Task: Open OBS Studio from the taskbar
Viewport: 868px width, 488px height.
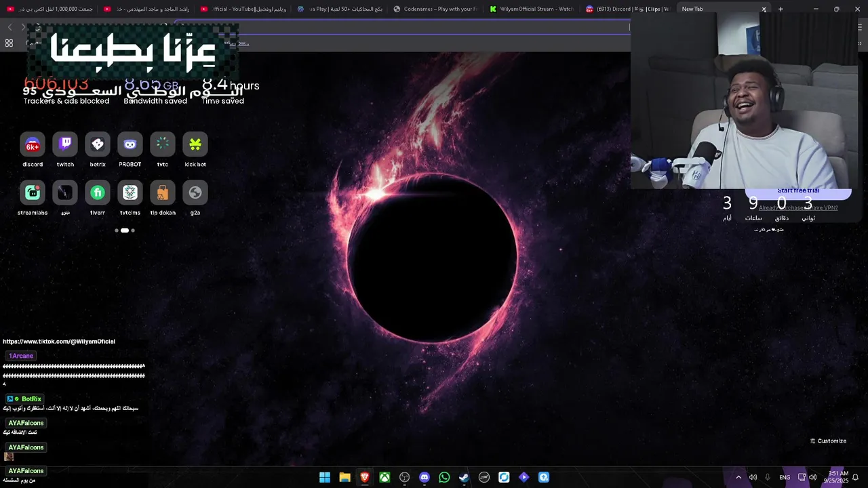Action: (x=405, y=477)
